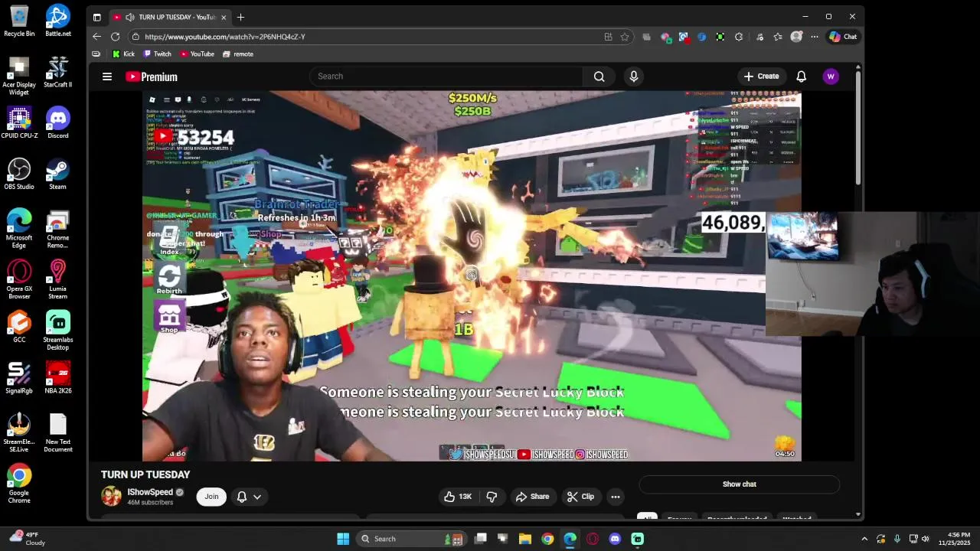Image resolution: width=980 pixels, height=551 pixels.
Task: Open remote bookmark in favorites bar
Action: pyautogui.click(x=237, y=54)
